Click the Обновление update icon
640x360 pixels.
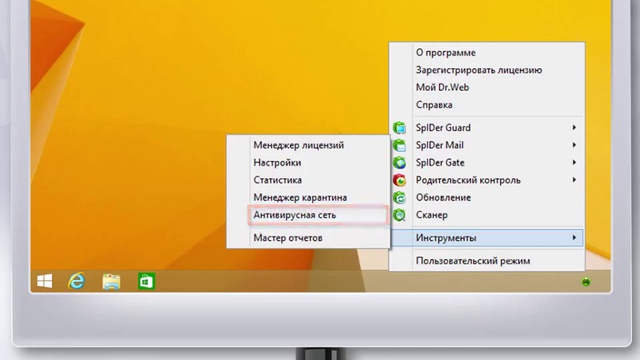(399, 198)
